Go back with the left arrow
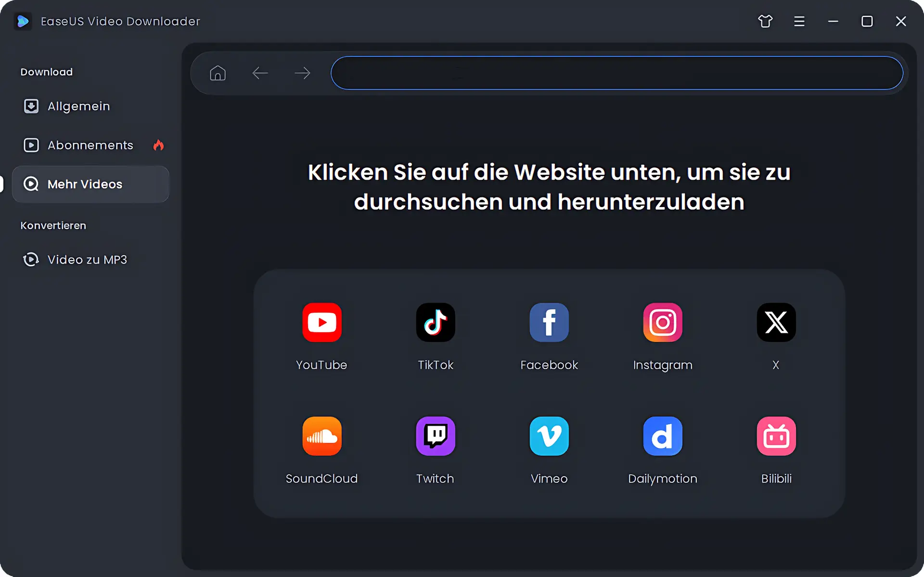This screenshot has height=577, width=924. (260, 73)
